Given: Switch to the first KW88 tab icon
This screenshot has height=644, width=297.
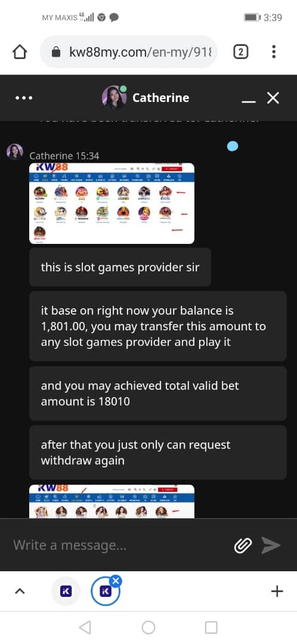Looking at the screenshot, I should pyautogui.click(x=66, y=591).
